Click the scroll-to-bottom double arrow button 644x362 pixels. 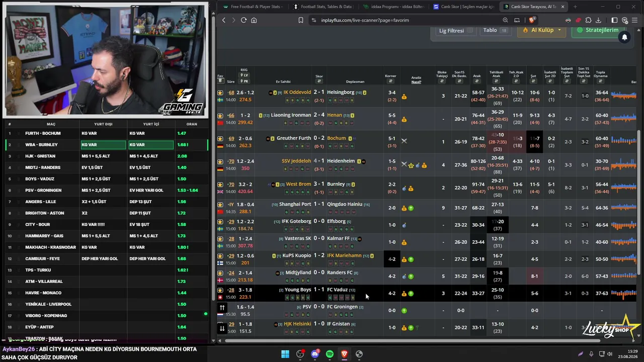(x=222, y=328)
